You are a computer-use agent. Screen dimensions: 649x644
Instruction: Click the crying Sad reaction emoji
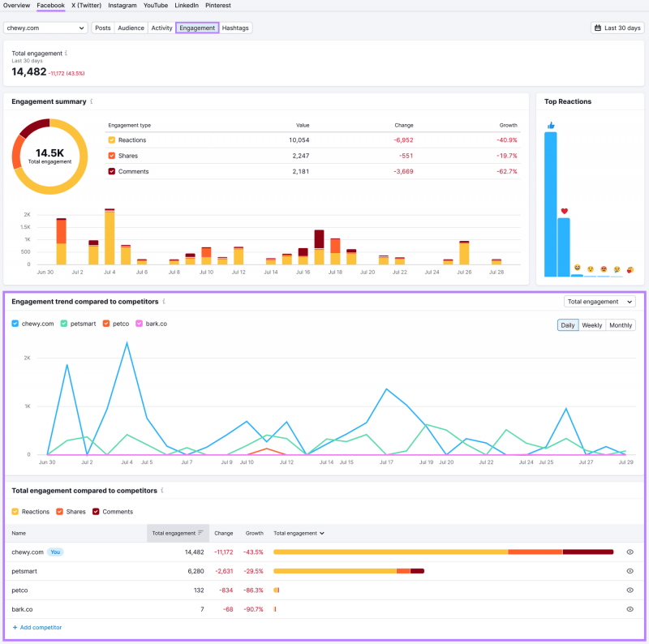(x=617, y=269)
